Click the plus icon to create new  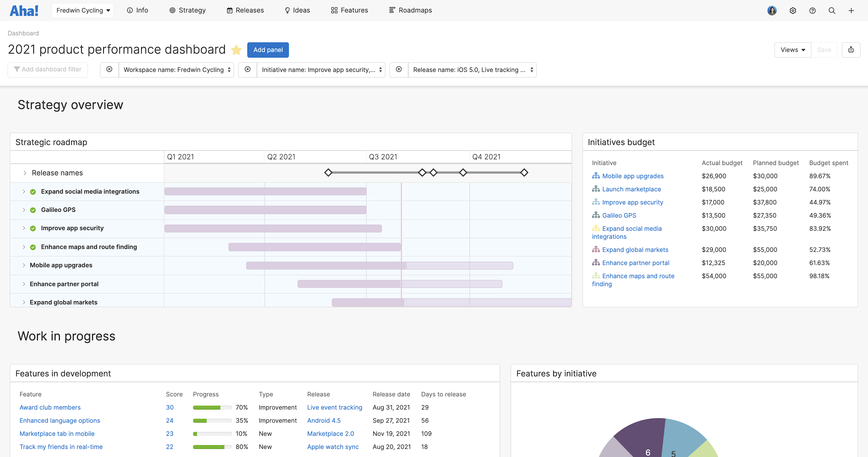coord(852,10)
